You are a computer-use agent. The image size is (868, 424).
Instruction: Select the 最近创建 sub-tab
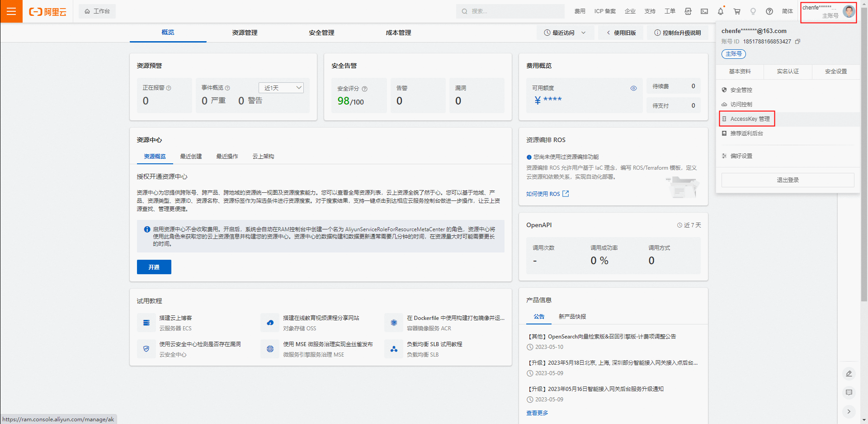click(x=191, y=157)
